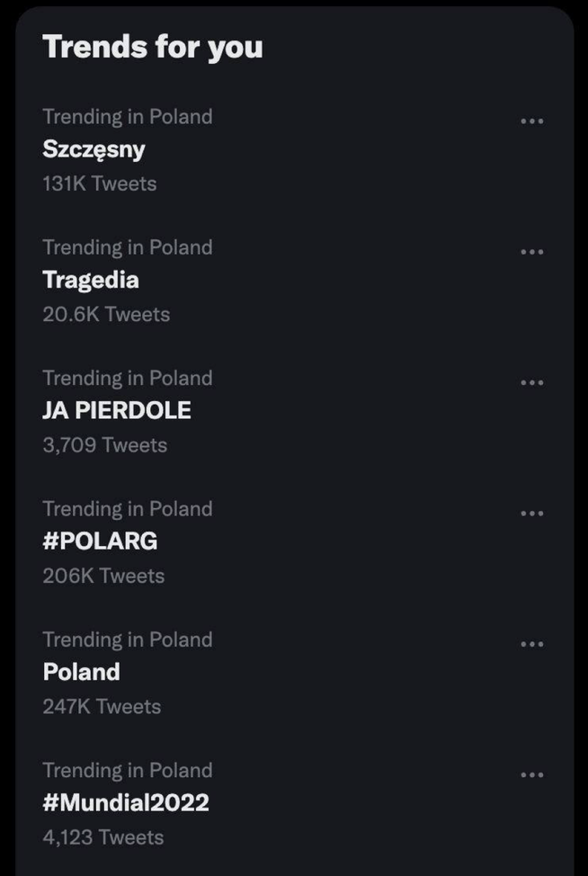This screenshot has width=588, height=876.
Task: Click the 131K Tweets count
Action: pyautogui.click(x=100, y=183)
